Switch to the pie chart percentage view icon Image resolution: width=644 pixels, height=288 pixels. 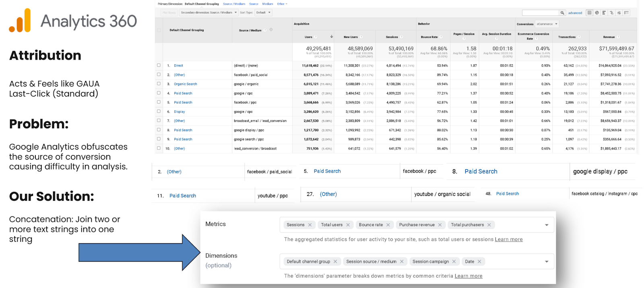(x=597, y=13)
